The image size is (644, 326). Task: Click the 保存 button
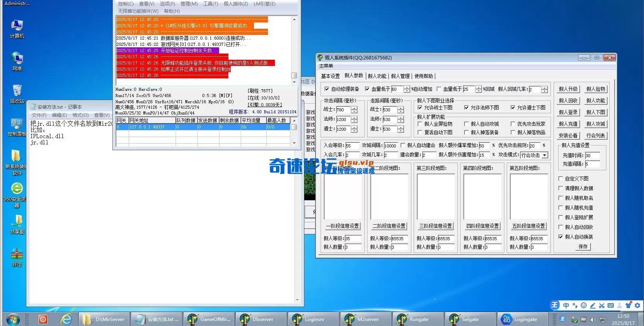pyautogui.click(x=583, y=246)
